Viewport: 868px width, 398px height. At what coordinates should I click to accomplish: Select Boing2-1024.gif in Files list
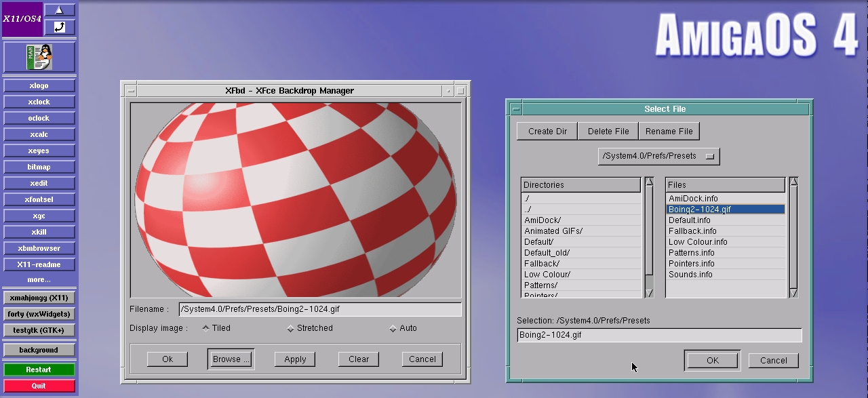(x=726, y=210)
